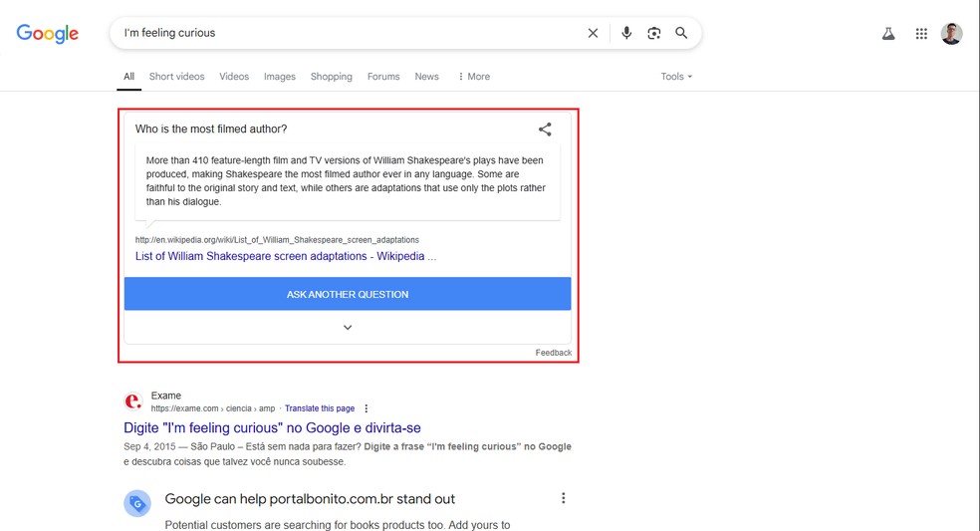
Task: Clear the search box with the X icon
Action: [x=594, y=33]
